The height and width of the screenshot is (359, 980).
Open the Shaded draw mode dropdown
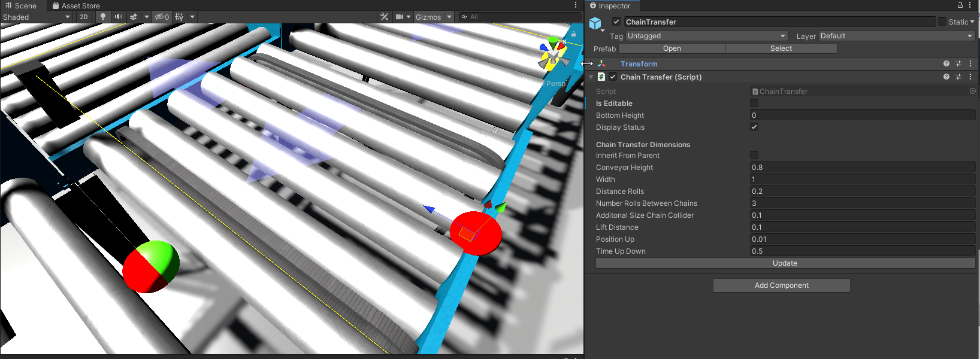click(x=37, y=17)
